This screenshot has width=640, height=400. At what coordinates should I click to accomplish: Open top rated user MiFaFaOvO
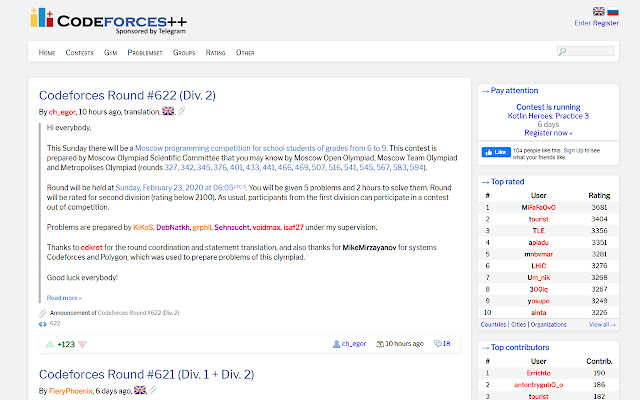(x=538, y=207)
